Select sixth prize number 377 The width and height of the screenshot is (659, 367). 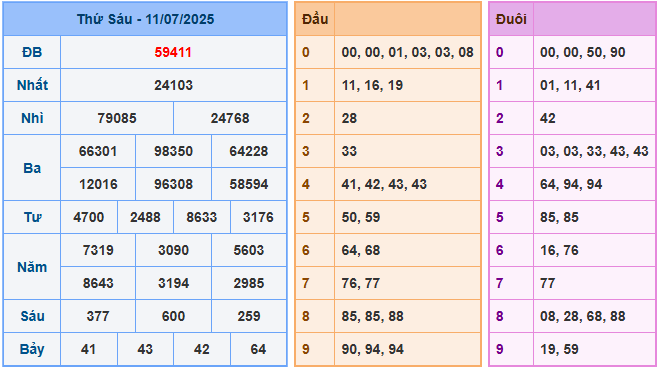(x=98, y=316)
